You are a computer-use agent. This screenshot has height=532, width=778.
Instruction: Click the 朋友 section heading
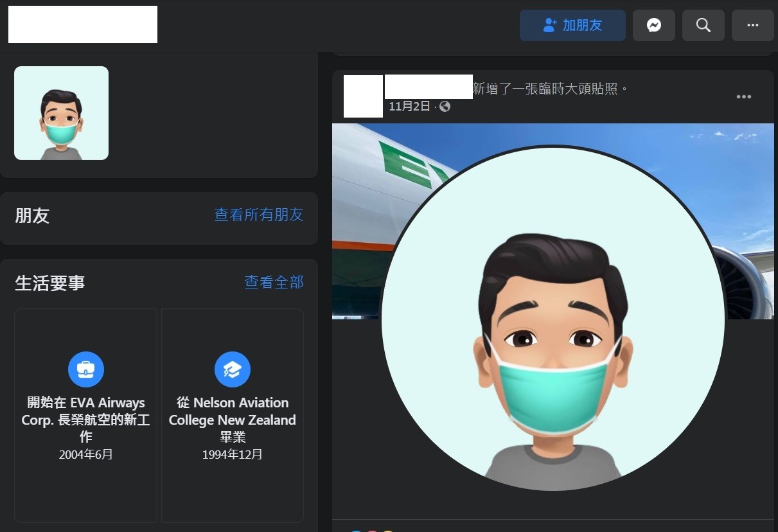point(32,216)
